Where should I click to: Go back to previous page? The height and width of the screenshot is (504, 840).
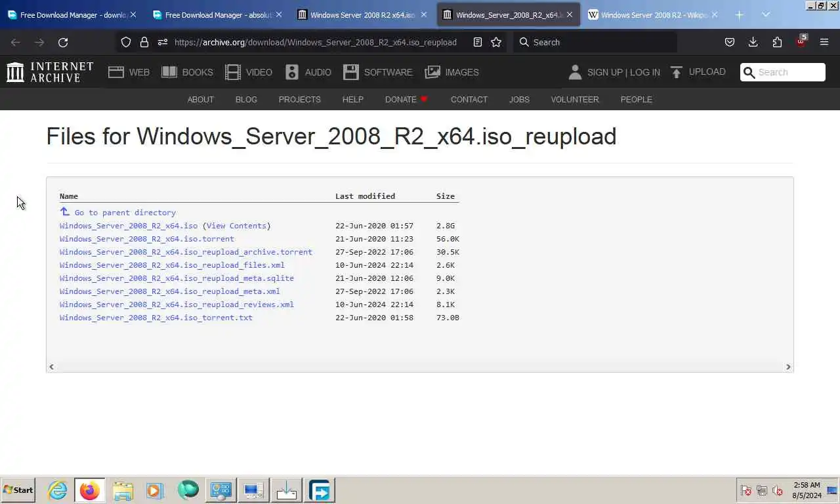(16, 42)
